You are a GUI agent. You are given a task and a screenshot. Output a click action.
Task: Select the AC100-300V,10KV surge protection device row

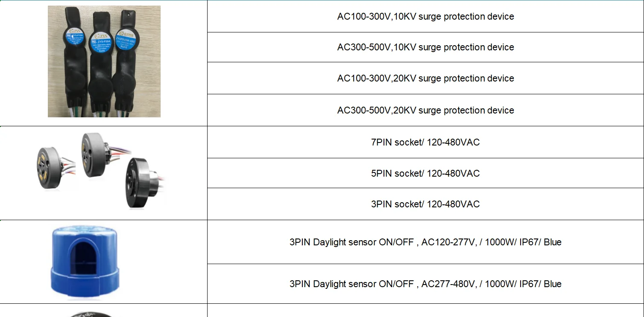tap(425, 17)
